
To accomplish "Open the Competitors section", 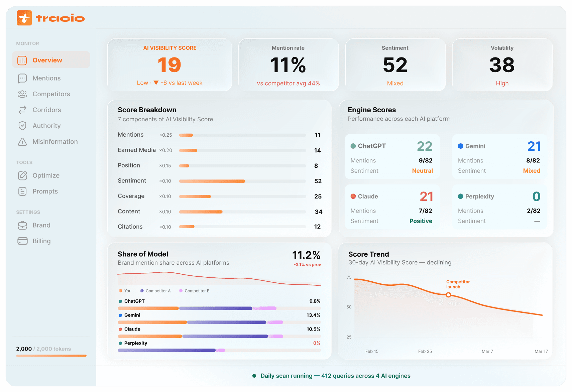I will [51, 94].
